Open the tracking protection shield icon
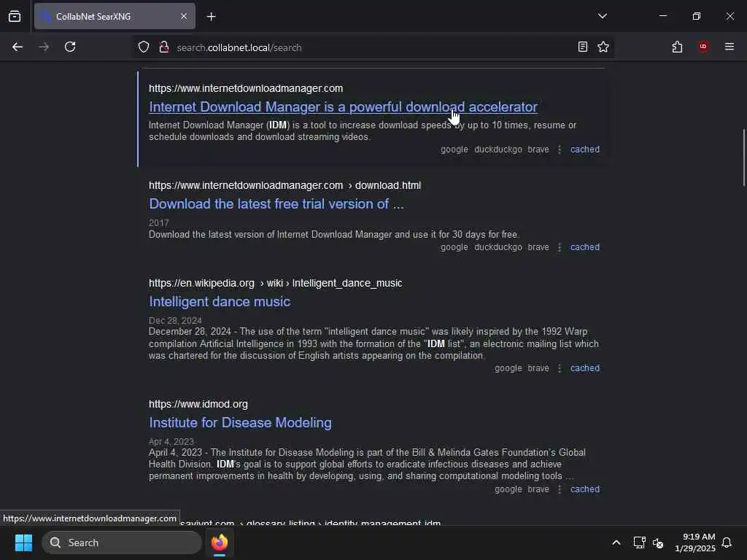Screen dimensions: 747x560 coord(144,47)
